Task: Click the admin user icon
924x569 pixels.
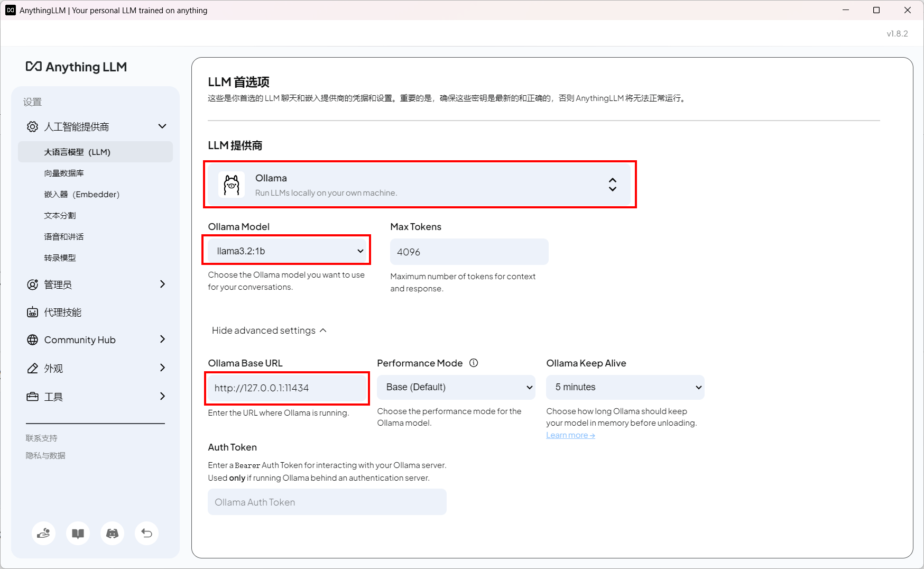Action: [x=32, y=284]
